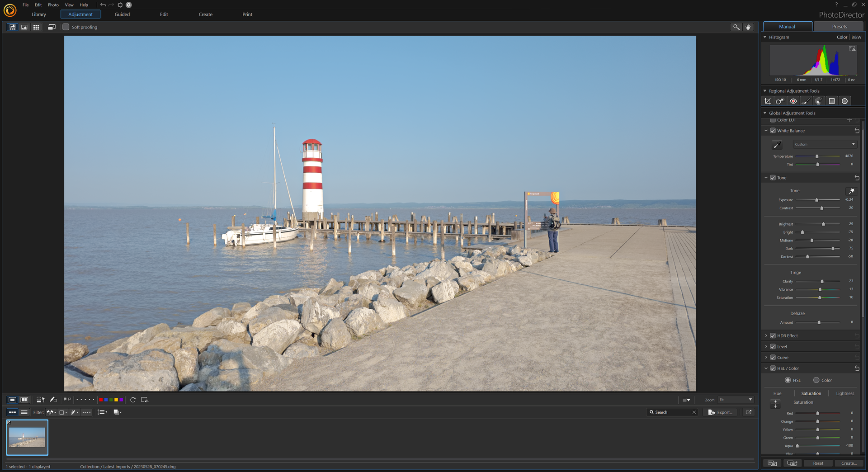Activate the Red-Eye Removal tool

pos(793,101)
